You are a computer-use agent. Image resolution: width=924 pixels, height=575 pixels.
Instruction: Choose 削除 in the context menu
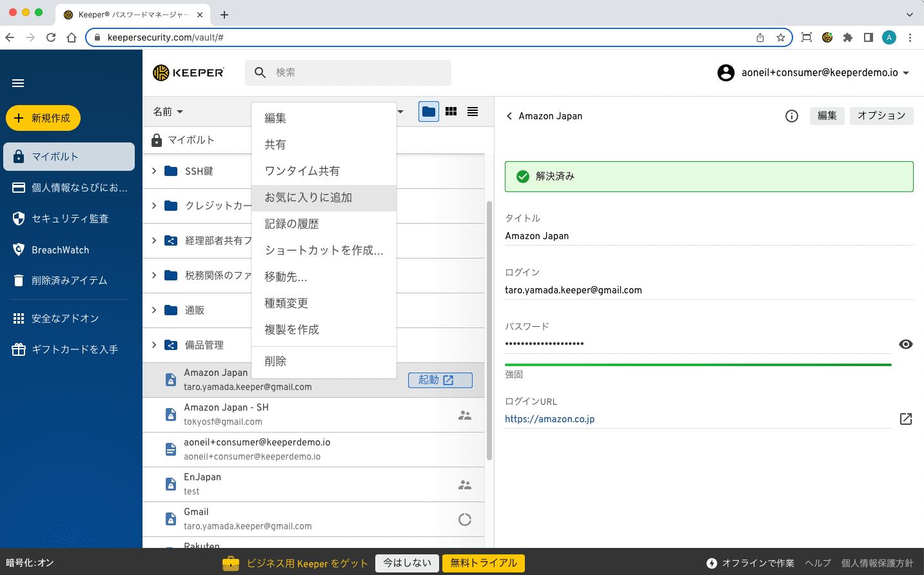point(275,362)
